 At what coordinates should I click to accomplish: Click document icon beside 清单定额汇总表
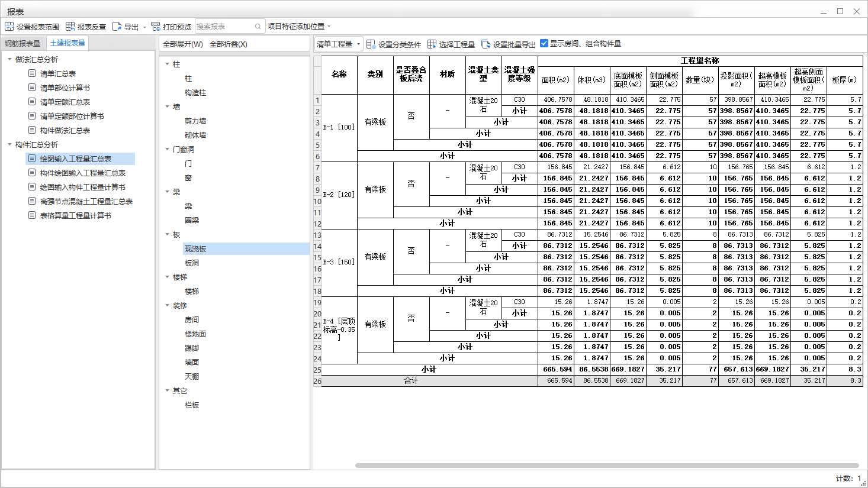click(x=32, y=102)
